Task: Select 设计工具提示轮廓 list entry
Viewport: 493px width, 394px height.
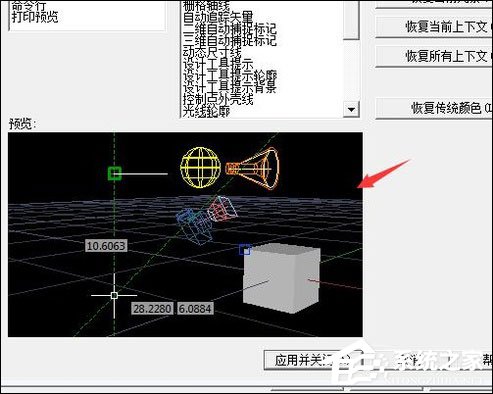Action: [x=230, y=76]
